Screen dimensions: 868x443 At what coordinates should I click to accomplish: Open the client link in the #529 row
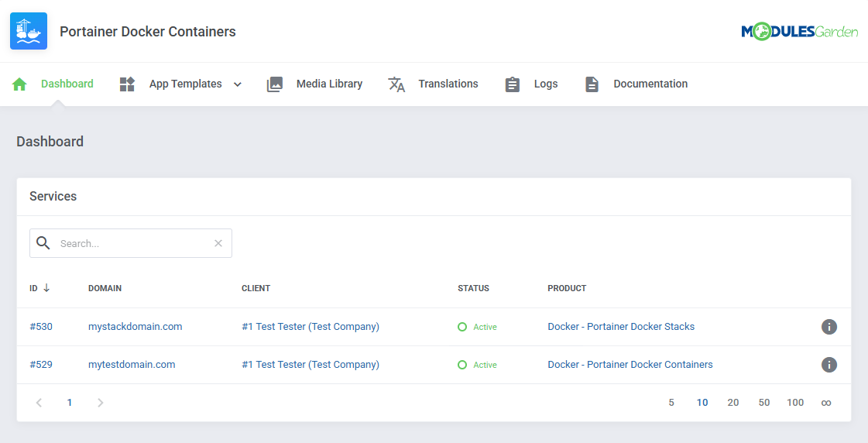point(310,364)
